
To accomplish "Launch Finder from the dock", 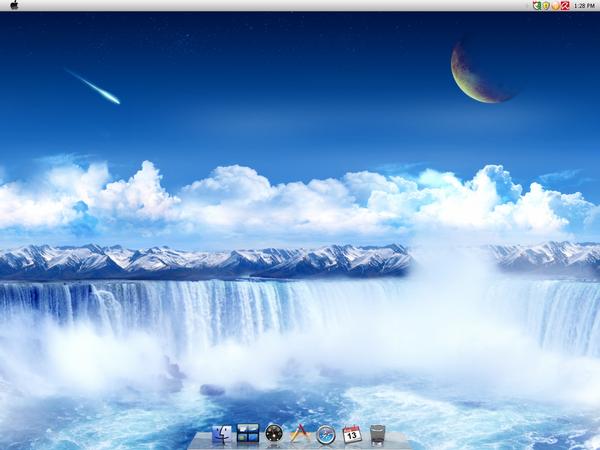I will (x=222, y=435).
